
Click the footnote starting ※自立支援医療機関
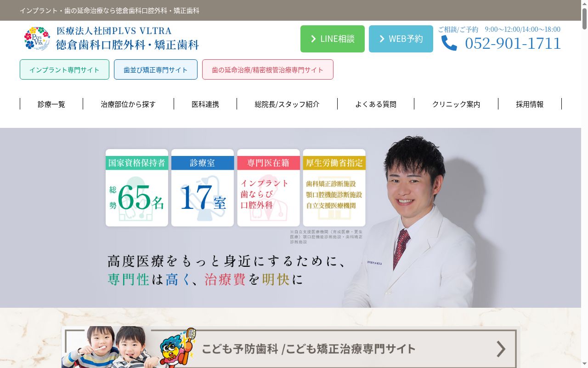326,236
